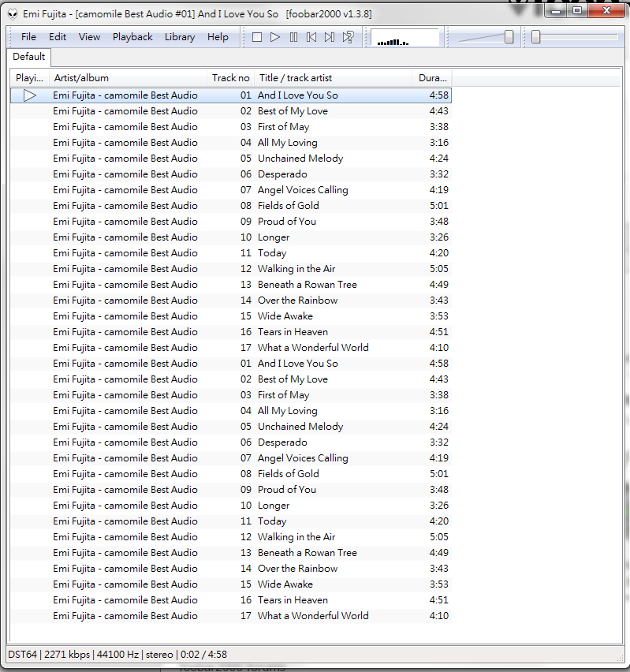Click the seek bar handle
Viewport: 630px width, 672px height.
click(x=535, y=37)
